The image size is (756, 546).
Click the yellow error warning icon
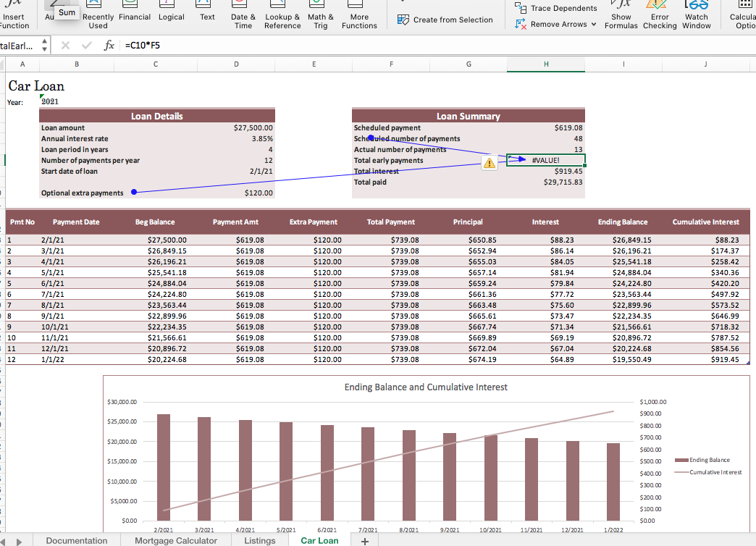(490, 163)
